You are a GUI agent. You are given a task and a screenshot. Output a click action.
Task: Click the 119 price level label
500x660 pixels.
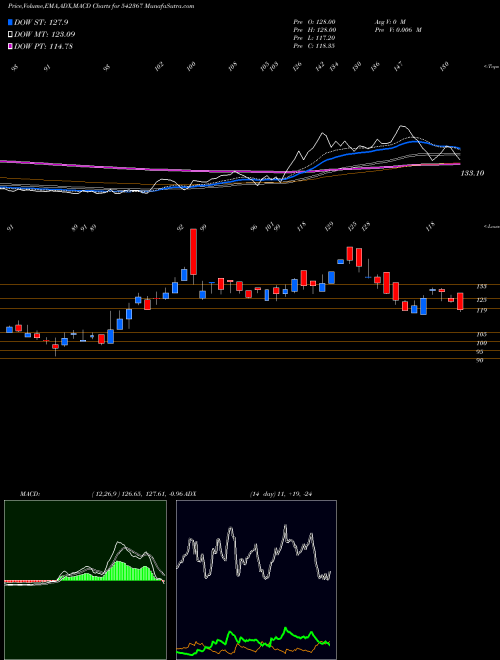(481, 311)
